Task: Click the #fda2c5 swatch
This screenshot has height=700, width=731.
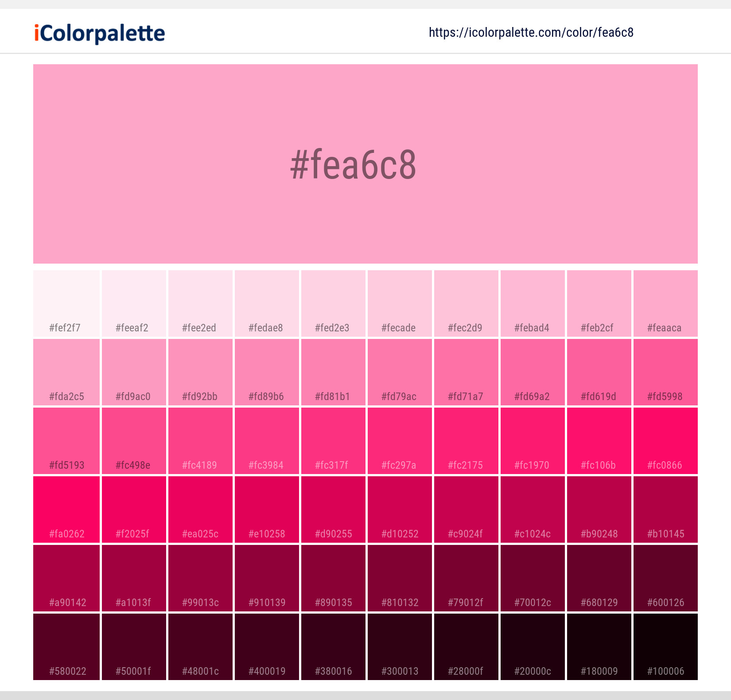Action: [x=66, y=372]
